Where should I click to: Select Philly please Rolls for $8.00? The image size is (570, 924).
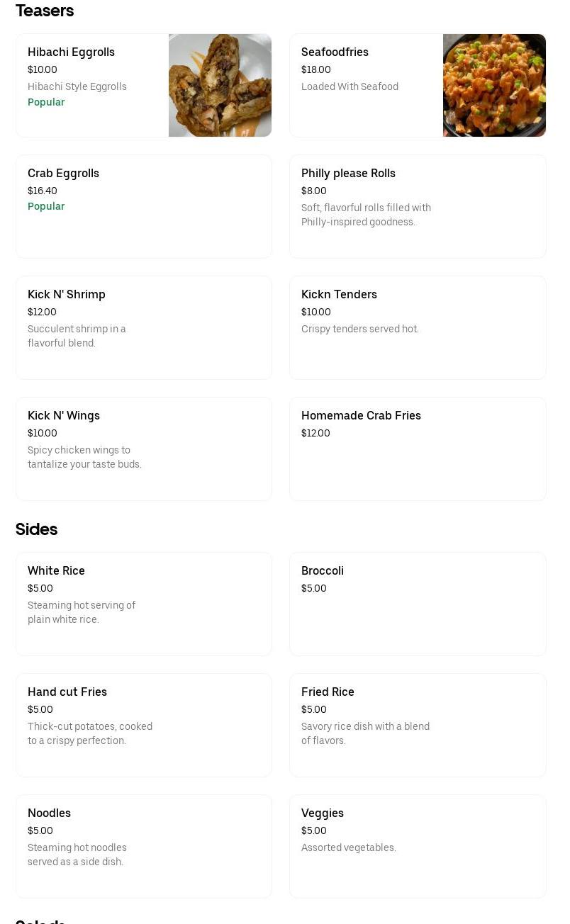pos(418,206)
